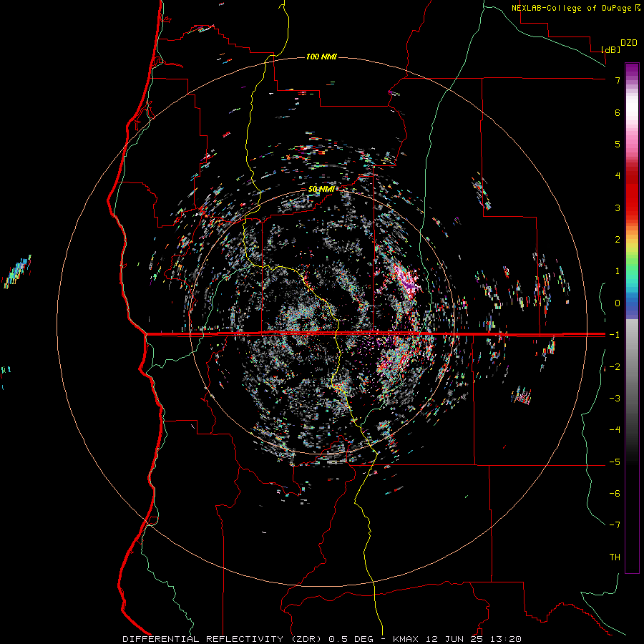The image size is (644, 644).
Task: Click the -2 dB scale label
Action: (615, 367)
